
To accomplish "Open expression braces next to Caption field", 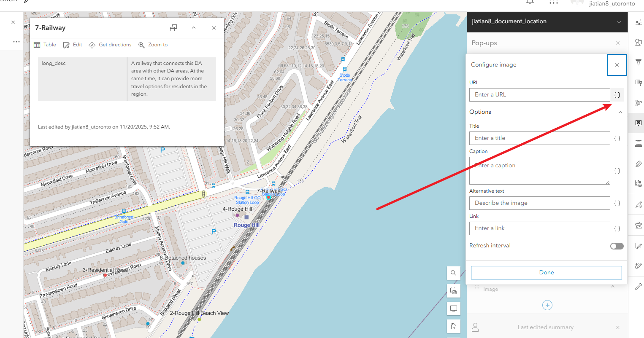I will pos(617,171).
